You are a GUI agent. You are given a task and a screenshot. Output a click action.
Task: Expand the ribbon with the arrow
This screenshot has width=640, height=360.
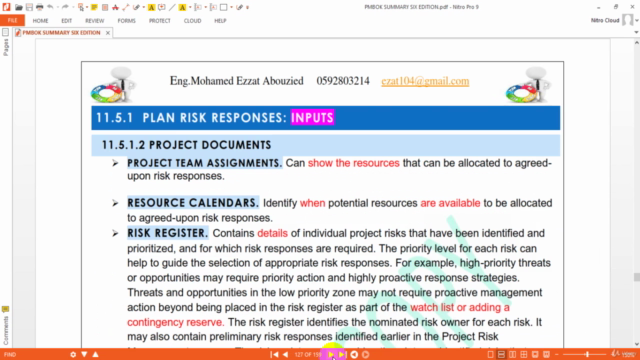coord(636,32)
